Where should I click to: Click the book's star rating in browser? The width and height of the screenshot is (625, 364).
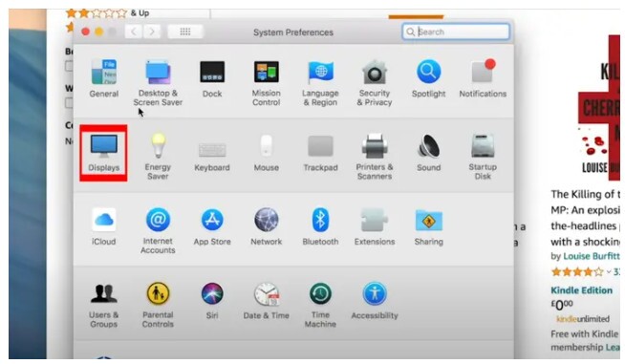click(x=577, y=272)
